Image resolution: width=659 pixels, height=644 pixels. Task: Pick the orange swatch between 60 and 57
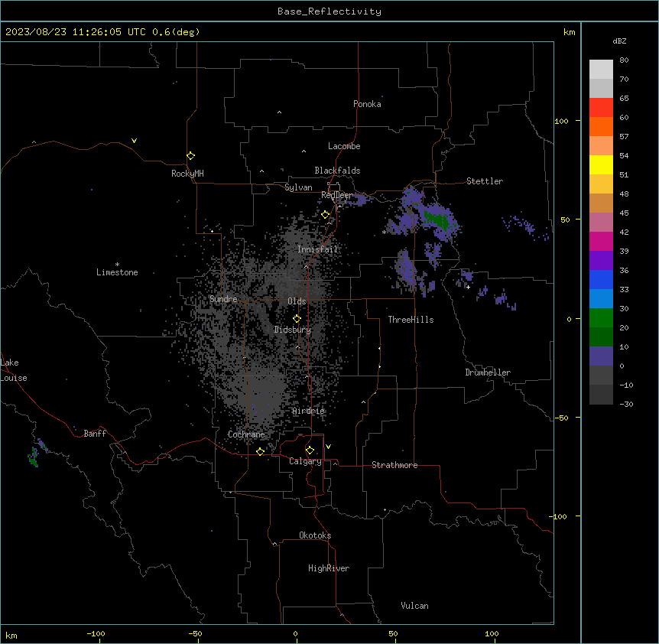[x=601, y=126]
